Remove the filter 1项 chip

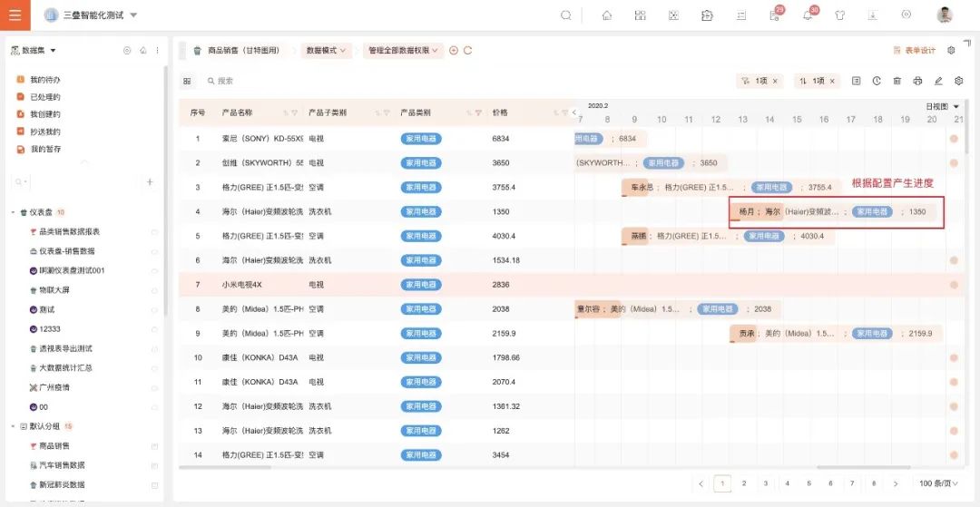click(775, 81)
